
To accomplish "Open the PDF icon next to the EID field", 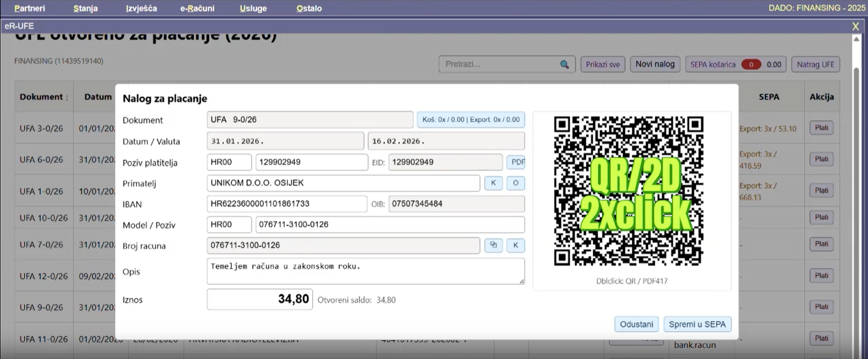I will coord(516,162).
